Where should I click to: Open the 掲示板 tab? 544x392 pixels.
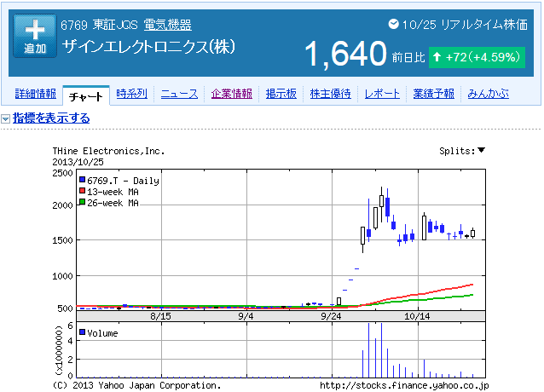(x=281, y=94)
